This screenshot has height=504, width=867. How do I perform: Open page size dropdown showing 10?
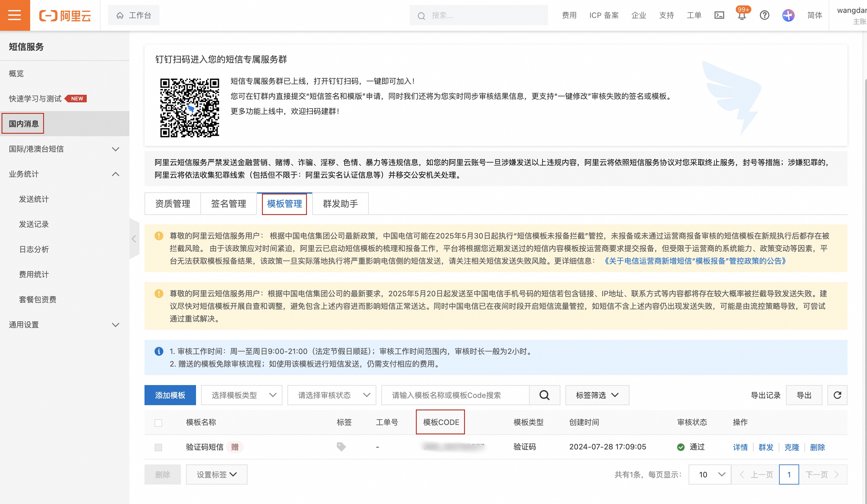pos(709,475)
